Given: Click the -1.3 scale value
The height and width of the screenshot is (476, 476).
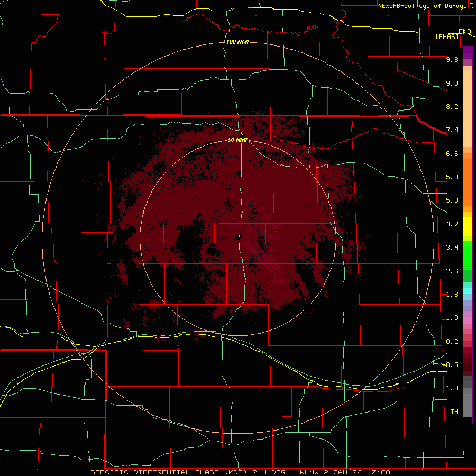Looking at the screenshot, I should [x=450, y=388].
